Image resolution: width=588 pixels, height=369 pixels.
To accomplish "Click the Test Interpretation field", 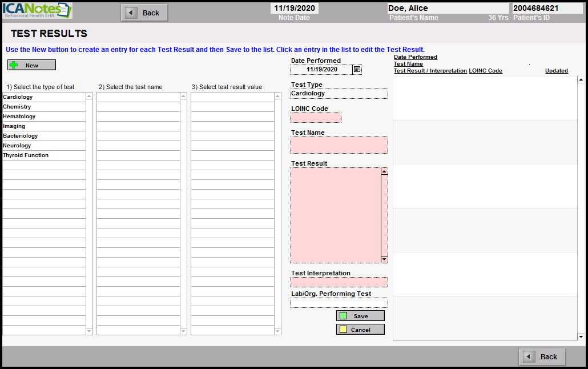I will [x=339, y=282].
